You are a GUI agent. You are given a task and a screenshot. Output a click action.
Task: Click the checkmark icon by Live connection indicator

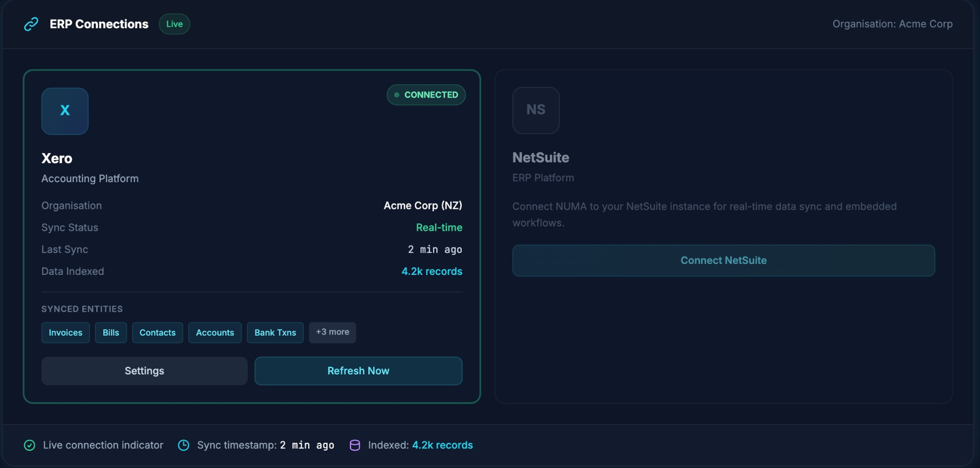tap(29, 445)
